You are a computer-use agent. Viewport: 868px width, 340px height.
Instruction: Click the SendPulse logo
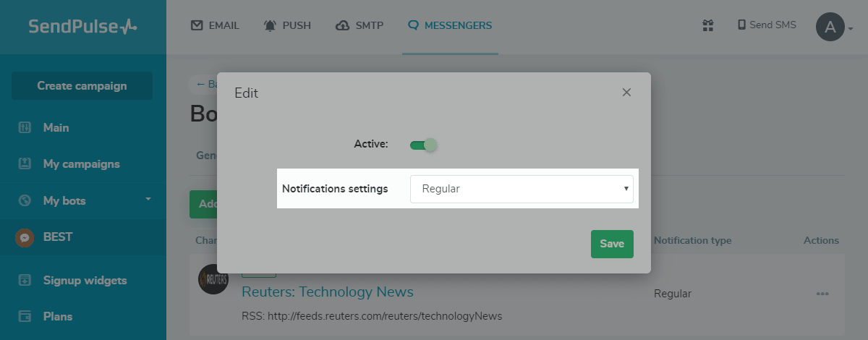(82, 27)
